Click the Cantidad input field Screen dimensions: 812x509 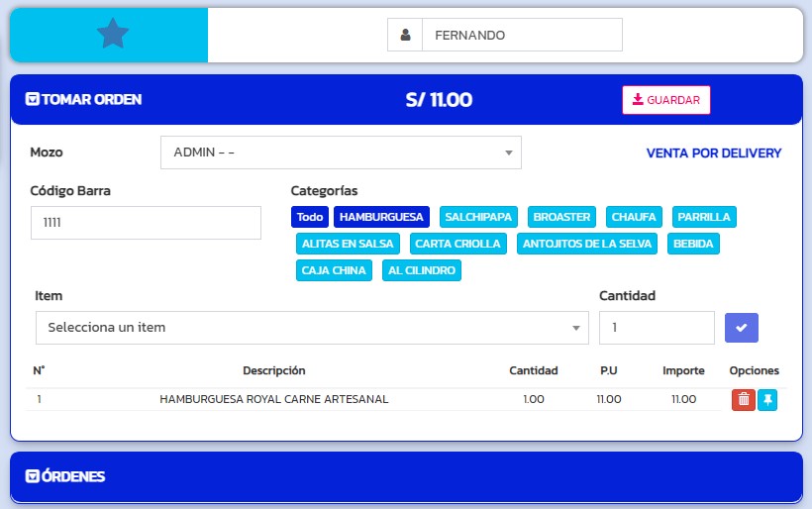tap(656, 328)
